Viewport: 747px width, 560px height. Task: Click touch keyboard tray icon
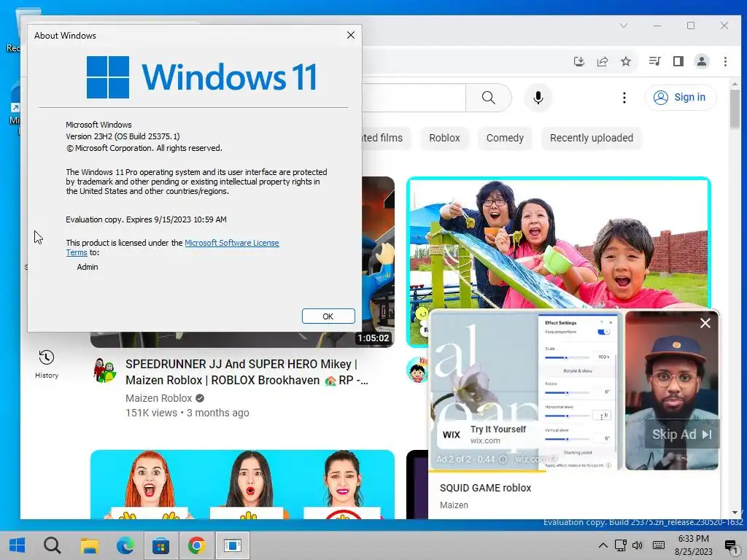point(659,545)
